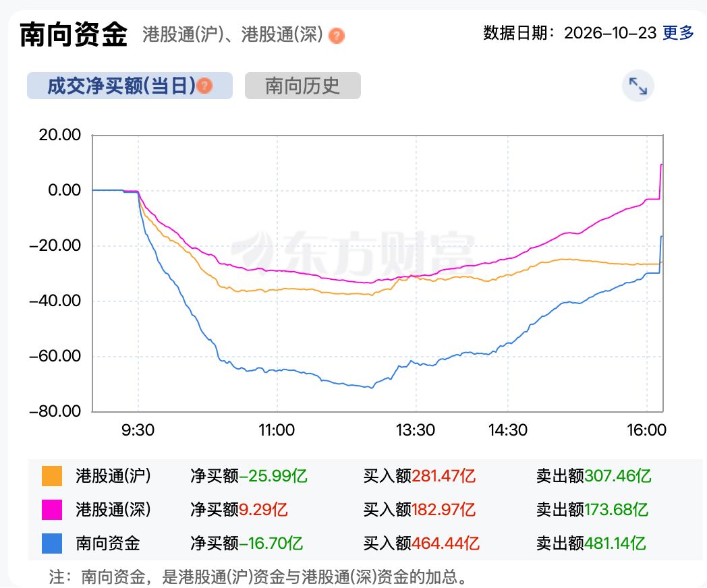707x588 pixels.
Task: Click the 14:30 time axis label
Action: (x=508, y=430)
